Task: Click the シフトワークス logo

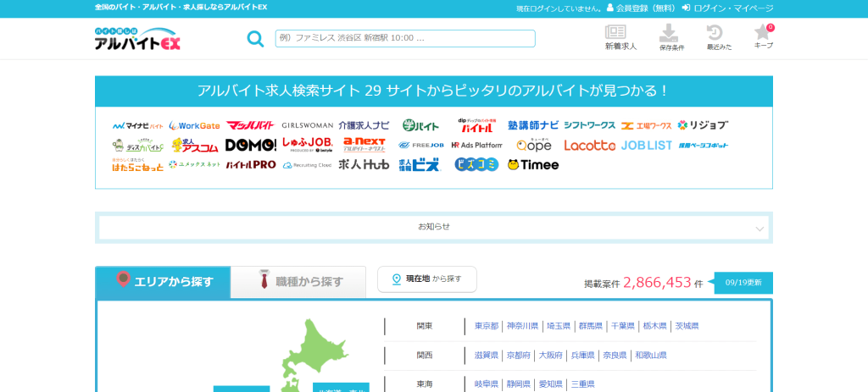Action: pos(590,125)
